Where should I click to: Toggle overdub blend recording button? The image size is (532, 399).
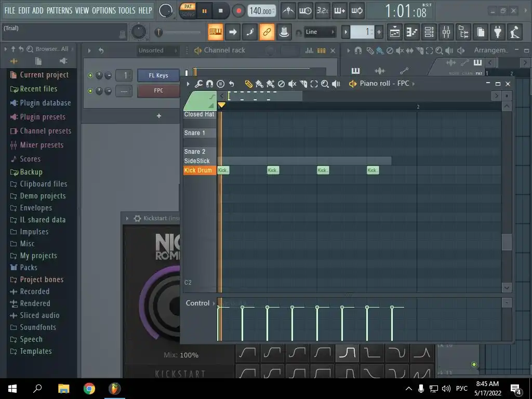point(340,11)
